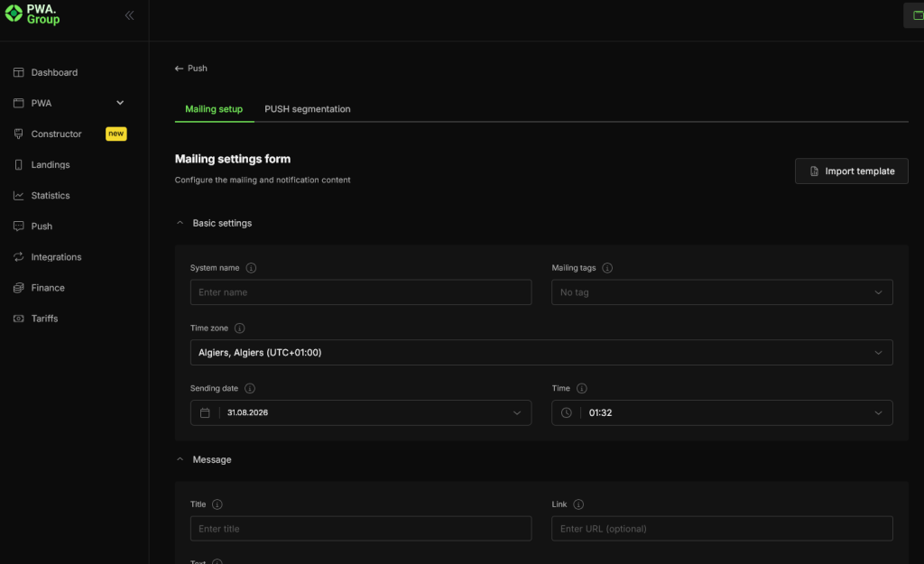Switch to PUSH segmentation tab
Image resolution: width=924 pixels, height=564 pixels.
(x=308, y=109)
